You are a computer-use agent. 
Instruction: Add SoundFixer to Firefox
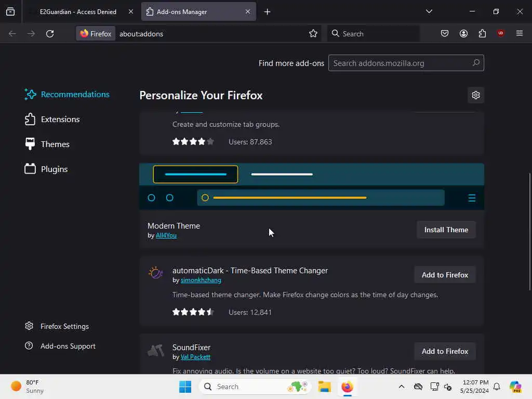(x=445, y=351)
